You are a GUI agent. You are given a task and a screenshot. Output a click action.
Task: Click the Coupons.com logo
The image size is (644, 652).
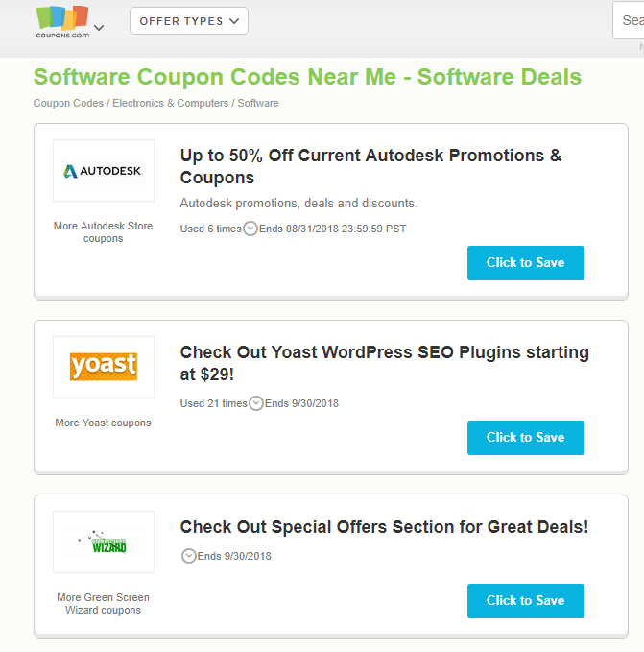[62, 22]
